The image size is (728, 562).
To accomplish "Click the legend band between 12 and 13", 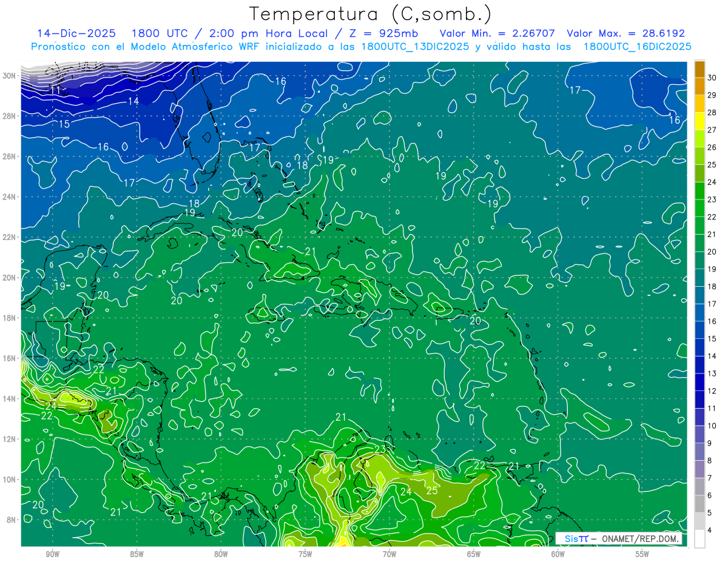I will point(699,383).
